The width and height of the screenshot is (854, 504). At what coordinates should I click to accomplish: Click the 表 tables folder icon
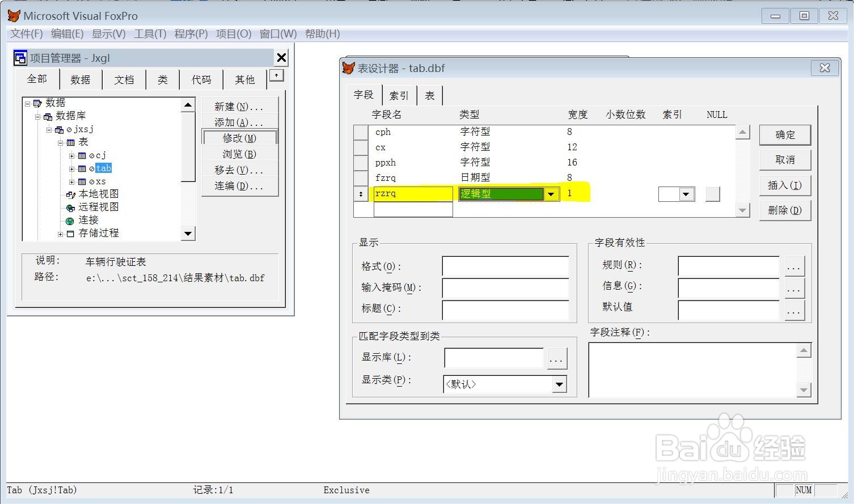tap(70, 143)
